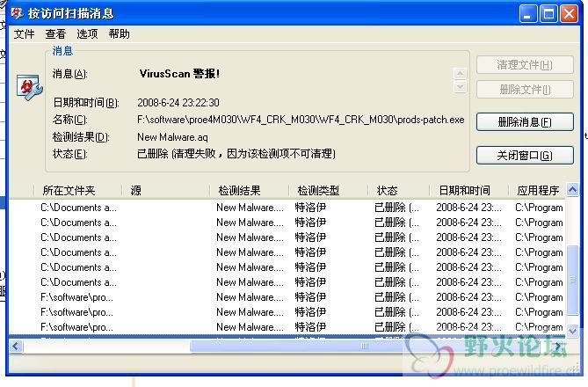
Task: Click the VirusScan shield icon in title bar
Action: click(x=17, y=13)
